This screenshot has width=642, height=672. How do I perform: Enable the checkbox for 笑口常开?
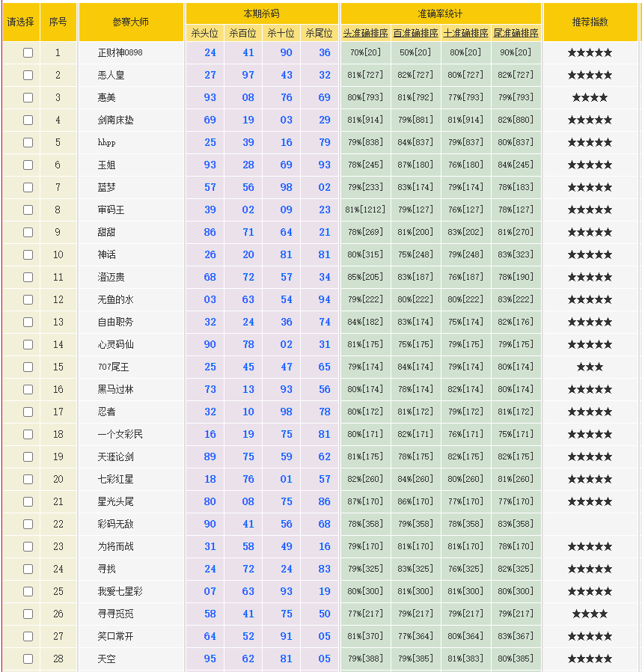click(x=28, y=636)
